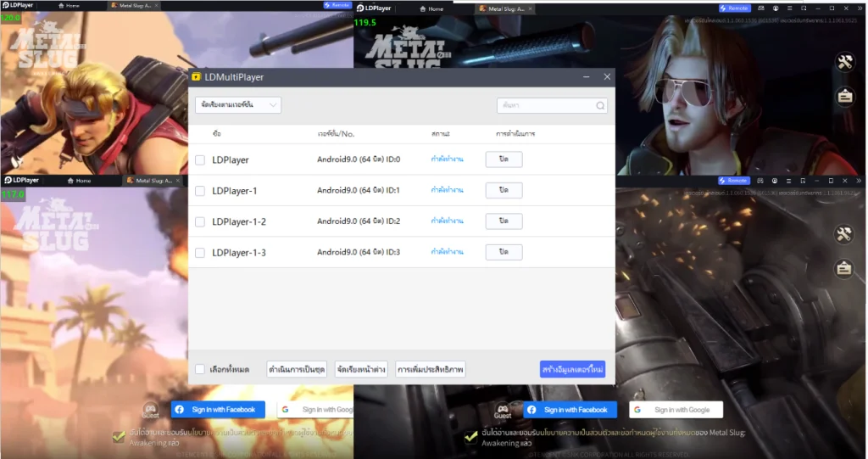Click blue create new emulator button

[572, 369]
